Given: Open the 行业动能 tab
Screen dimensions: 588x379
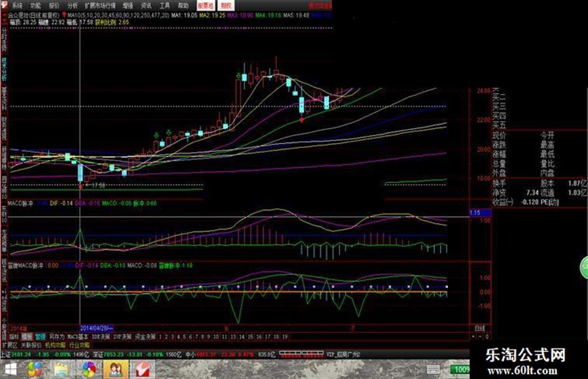Looking at the screenshot, I should pos(80,345).
